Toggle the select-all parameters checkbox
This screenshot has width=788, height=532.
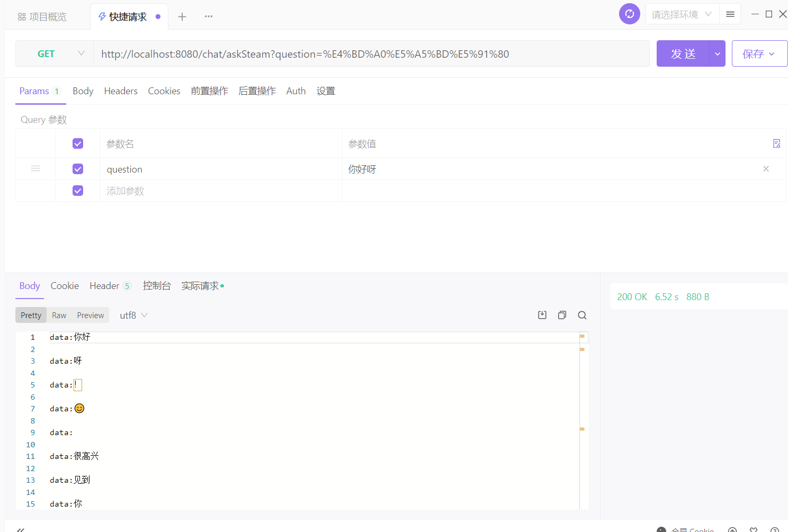click(78, 143)
